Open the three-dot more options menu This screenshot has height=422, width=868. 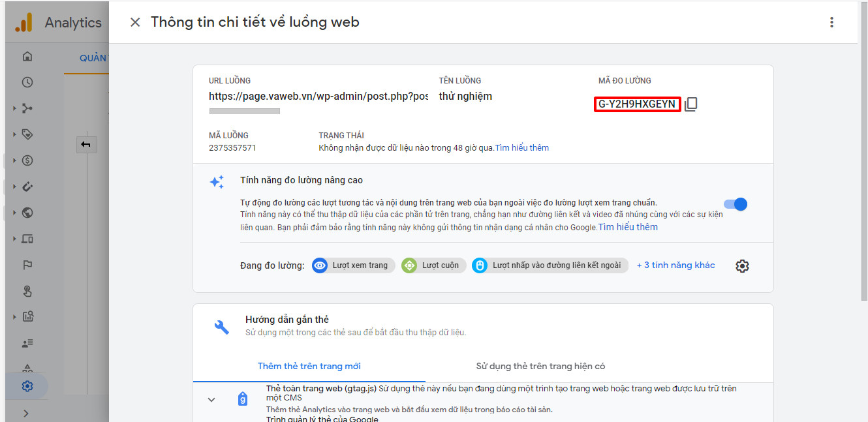831,22
